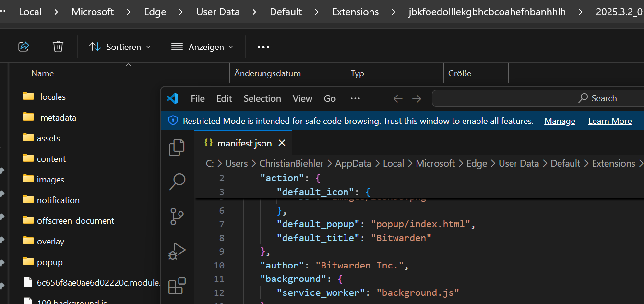
Task: Open the Sortieren dropdown
Action: pos(120,47)
